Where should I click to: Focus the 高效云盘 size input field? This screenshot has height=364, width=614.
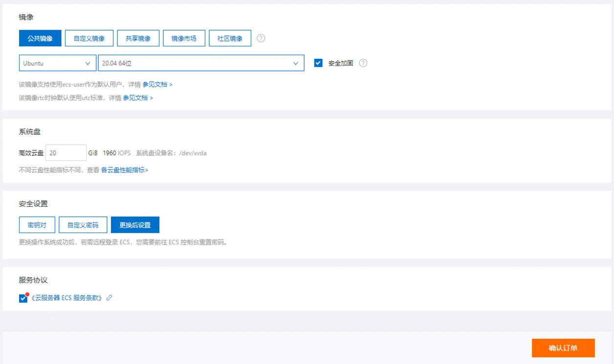pyautogui.click(x=66, y=153)
